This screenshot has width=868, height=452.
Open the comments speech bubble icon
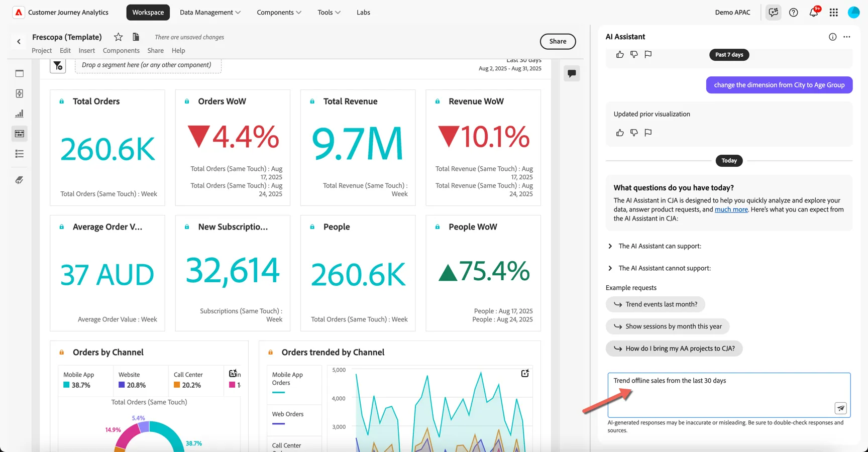(572, 73)
